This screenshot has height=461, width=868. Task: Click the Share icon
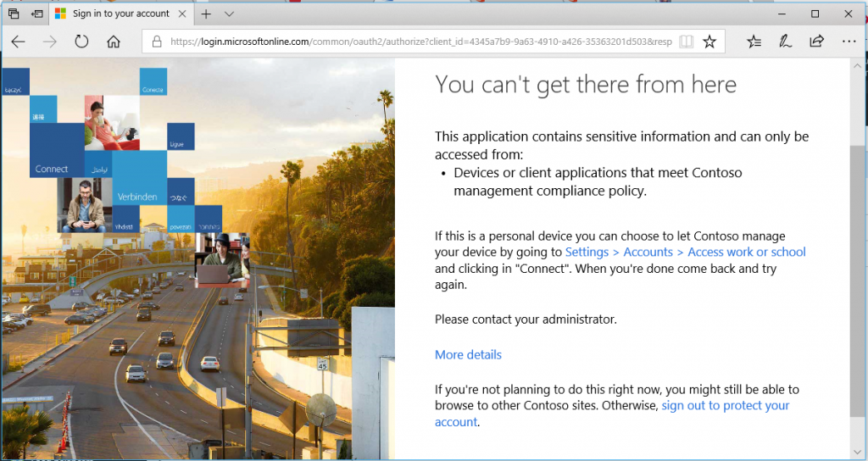tap(816, 42)
